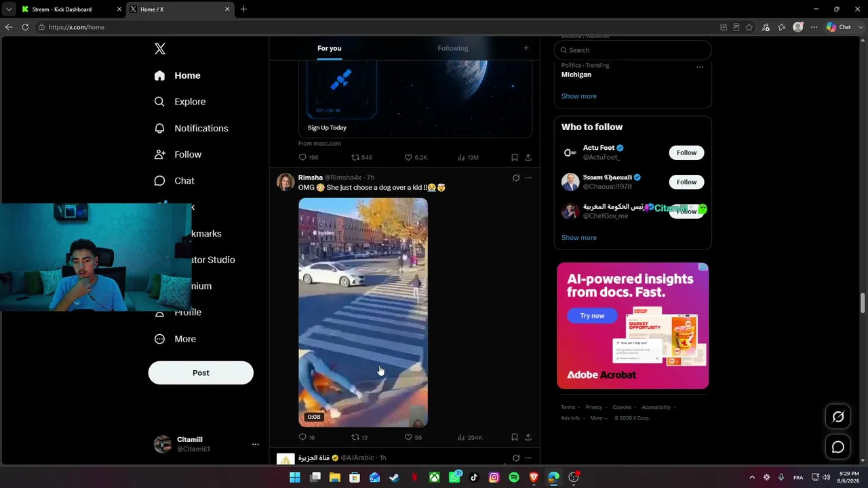The width and height of the screenshot is (868, 488).
Task: Click Grok icon on AJArabic post
Action: click(516, 457)
